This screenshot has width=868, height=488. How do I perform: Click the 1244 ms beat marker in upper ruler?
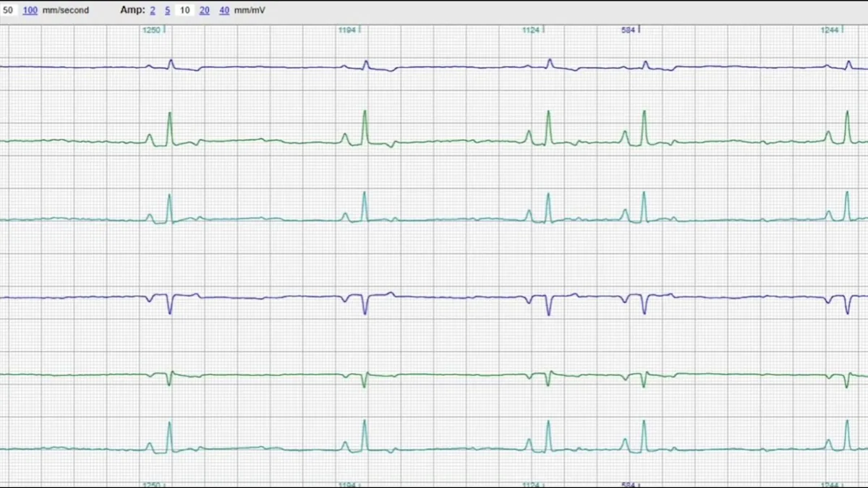point(830,30)
